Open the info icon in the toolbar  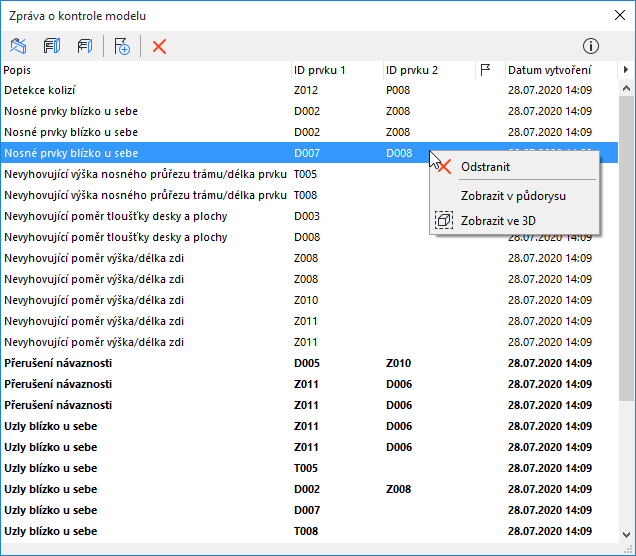click(x=591, y=46)
